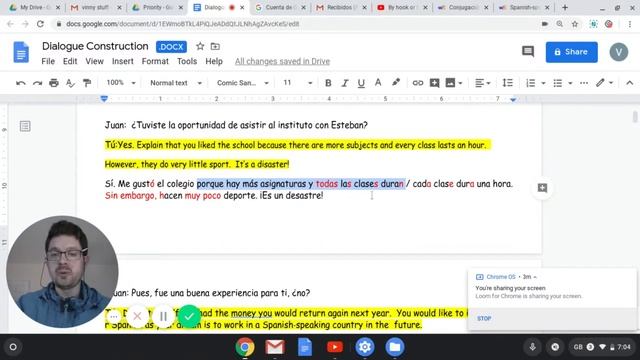640x360 pixels.
Task: Show more toolbar options (three dots)
Action: (584, 83)
